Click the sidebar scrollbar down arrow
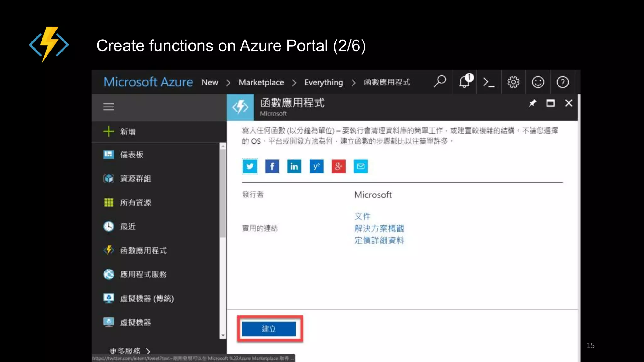The width and height of the screenshot is (644, 362). [223, 335]
